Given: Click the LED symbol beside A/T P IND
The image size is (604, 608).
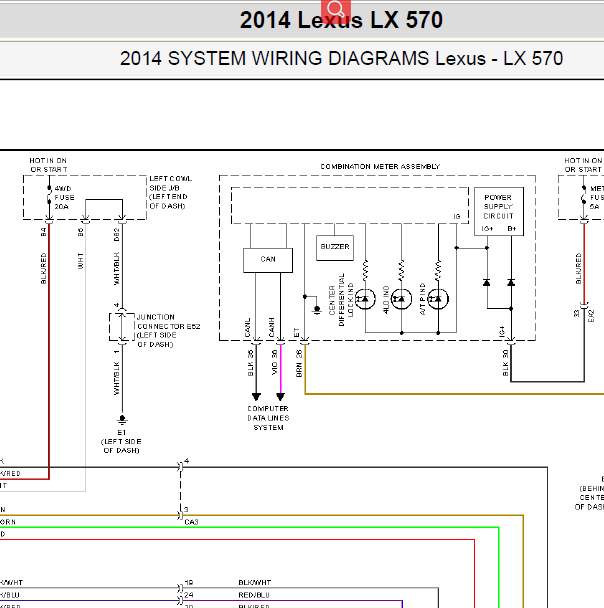Looking at the screenshot, I should (x=438, y=299).
